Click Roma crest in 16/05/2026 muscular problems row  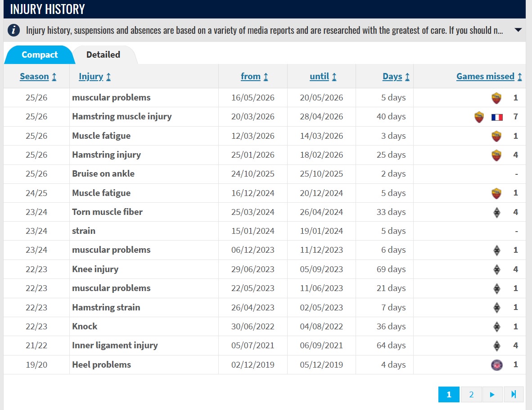[496, 98]
